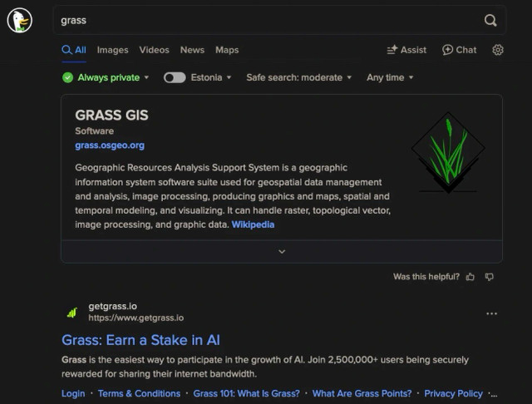Select the All search tab

pyautogui.click(x=74, y=50)
